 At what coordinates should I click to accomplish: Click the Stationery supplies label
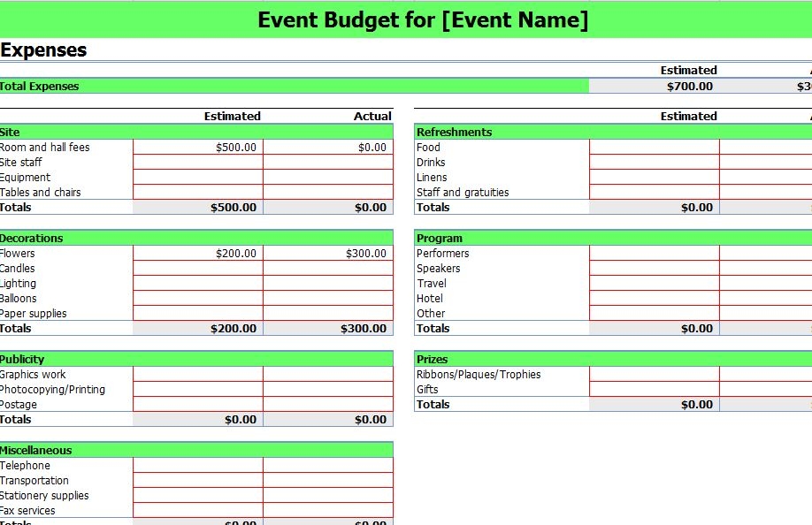[44, 496]
